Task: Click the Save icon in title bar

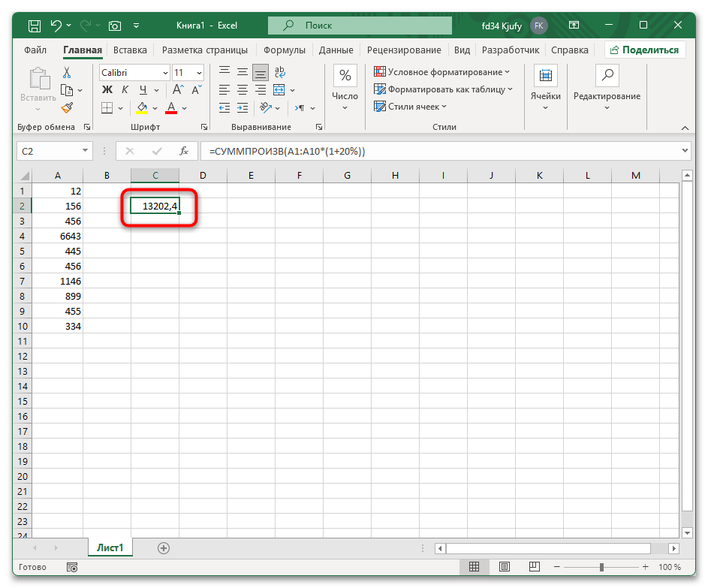Action: click(35, 26)
